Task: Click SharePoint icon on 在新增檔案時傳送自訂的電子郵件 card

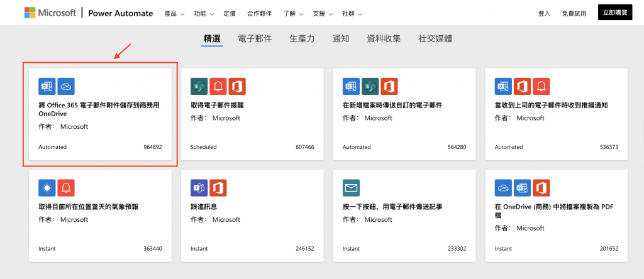Action: point(370,86)
